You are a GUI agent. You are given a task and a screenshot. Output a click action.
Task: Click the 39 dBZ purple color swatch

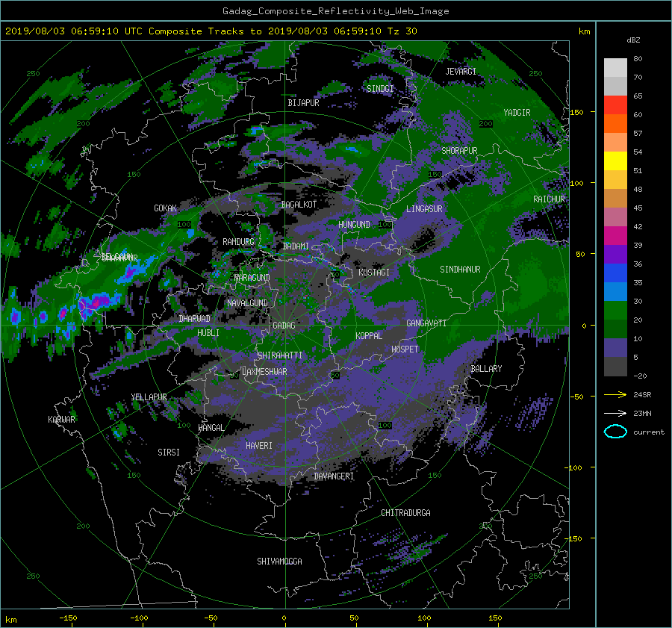tap(615, 254)
